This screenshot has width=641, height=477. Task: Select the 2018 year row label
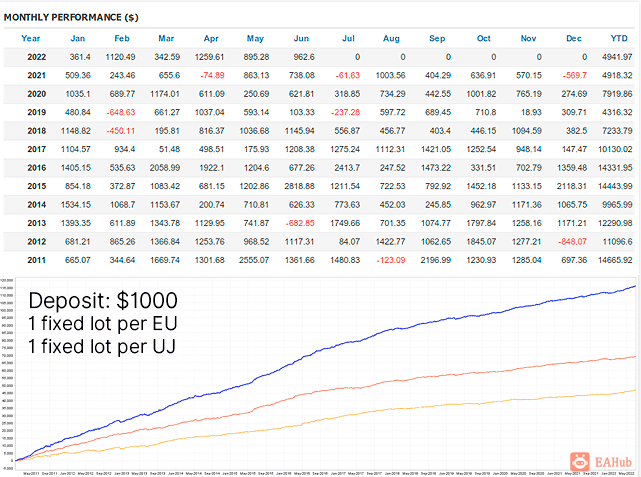tap(37, 131)
